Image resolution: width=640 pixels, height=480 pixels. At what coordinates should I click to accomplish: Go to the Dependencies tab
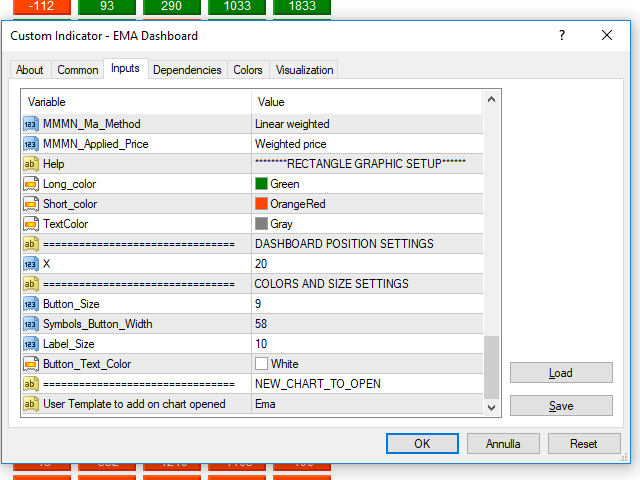187,70
